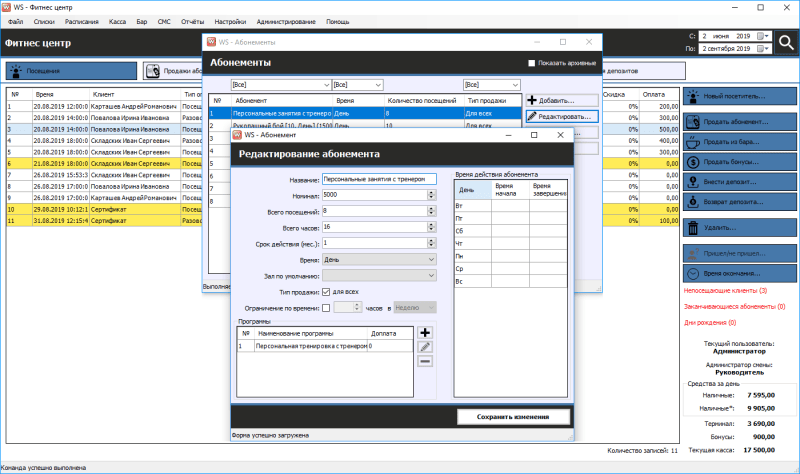Viewport: 800px width, 474px height.
Task: Click the pencil icon to edit program
Action: [425, 346]
